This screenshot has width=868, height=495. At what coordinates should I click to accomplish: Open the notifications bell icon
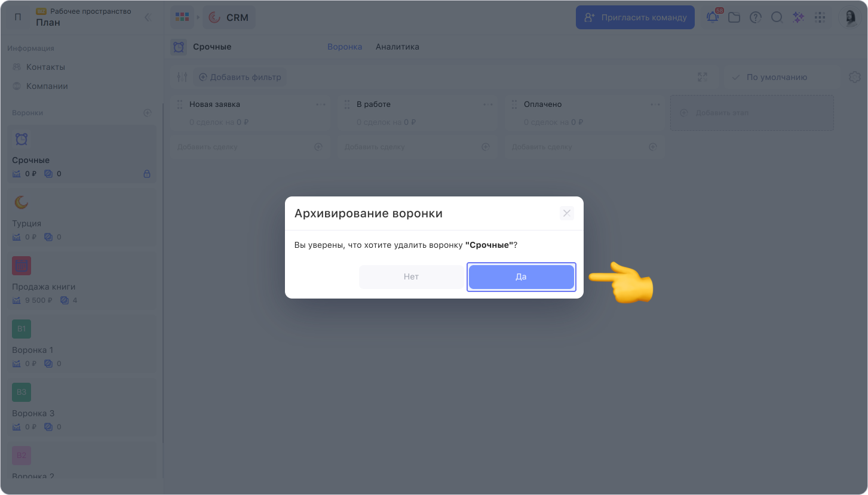pyautogui.click(x=712, y=18)
